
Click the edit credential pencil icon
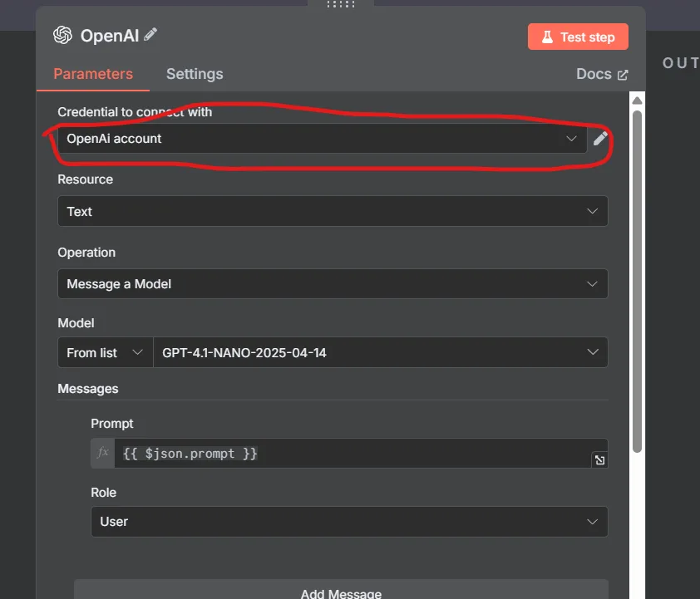600,138
